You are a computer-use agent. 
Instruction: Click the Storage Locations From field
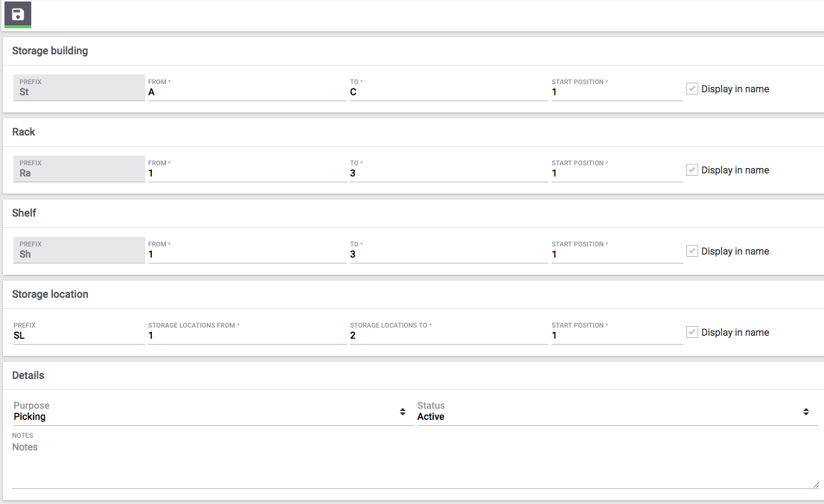pos(246,336)
